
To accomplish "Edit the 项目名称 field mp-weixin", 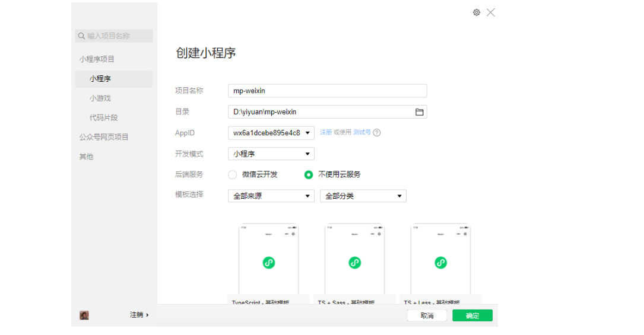I will pyautogui.click(x=327, y=91).
